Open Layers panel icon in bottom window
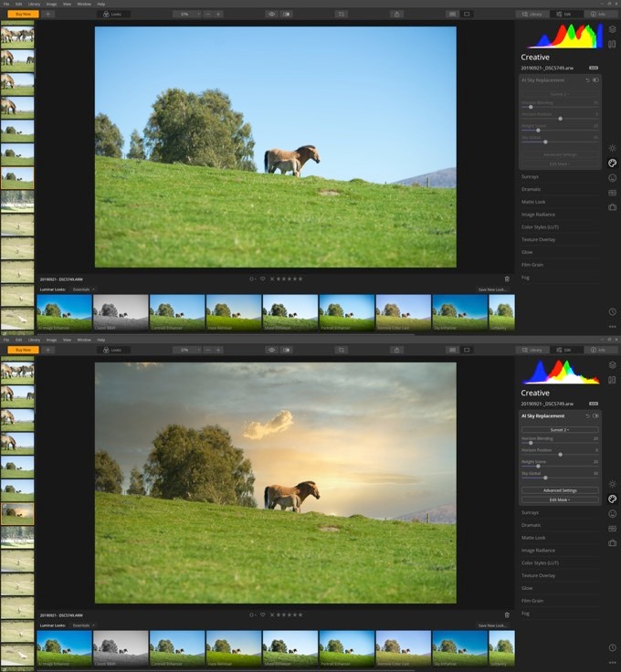 pos(612,365)
